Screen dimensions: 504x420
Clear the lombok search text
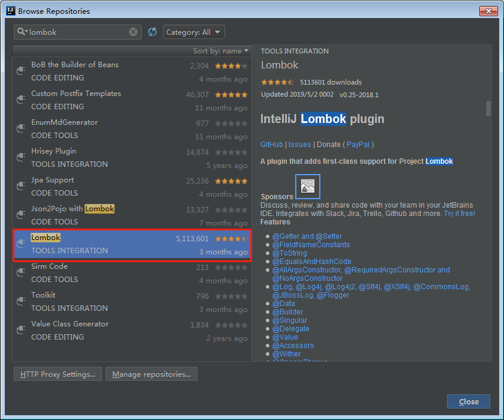(x=133, y=32)
